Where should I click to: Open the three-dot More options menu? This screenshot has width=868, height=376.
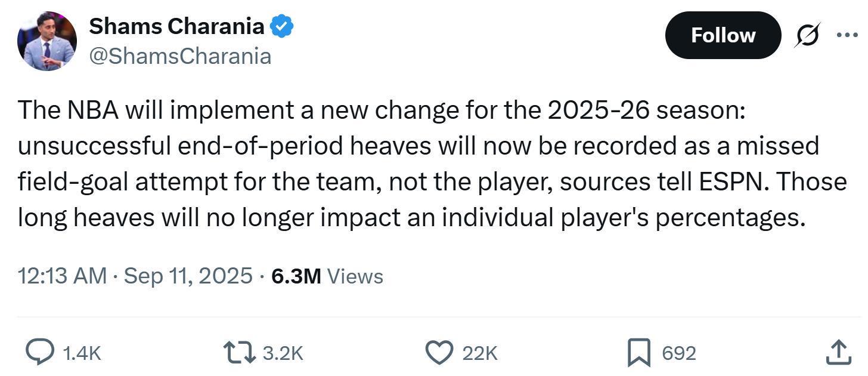(847, 35)
